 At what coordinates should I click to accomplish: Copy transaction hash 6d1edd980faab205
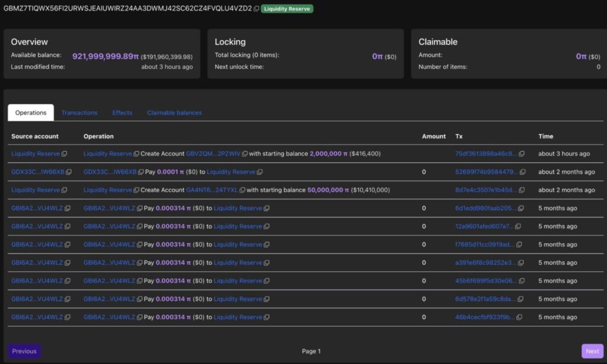click(522, 208)
